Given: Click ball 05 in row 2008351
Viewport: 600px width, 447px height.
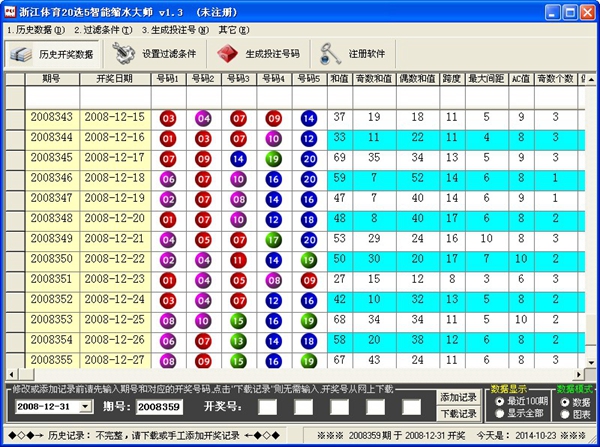Looking at the screenshot, I should pyautogui.click(x=238, y=281).
